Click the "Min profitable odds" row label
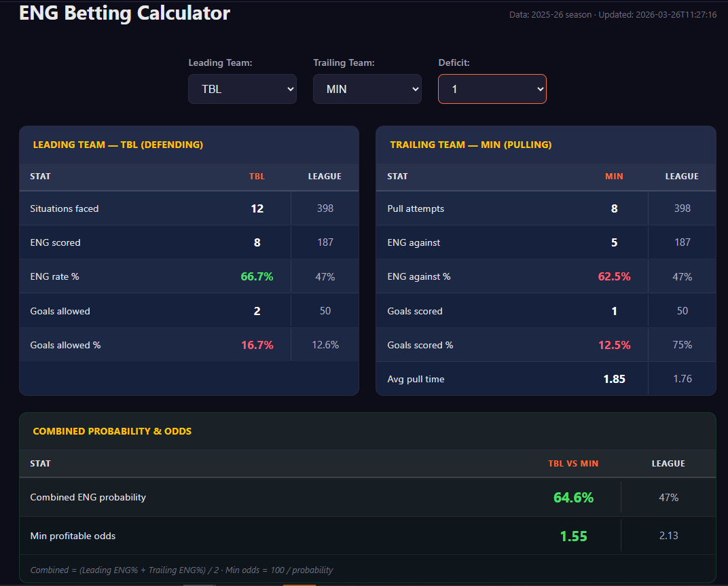This screenshot has height=586, width=728. (x=73, y=536)
